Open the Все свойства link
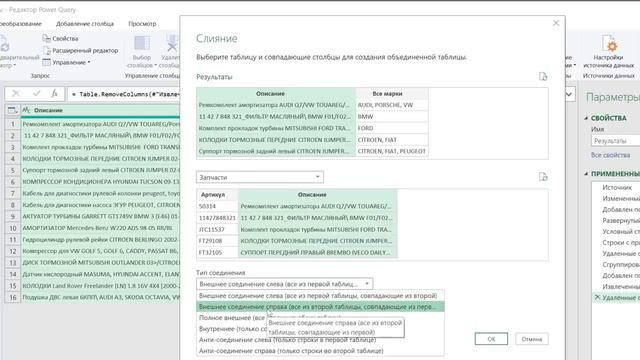The image size is (640, 360). pyautogui.click(x=610, y=155)
